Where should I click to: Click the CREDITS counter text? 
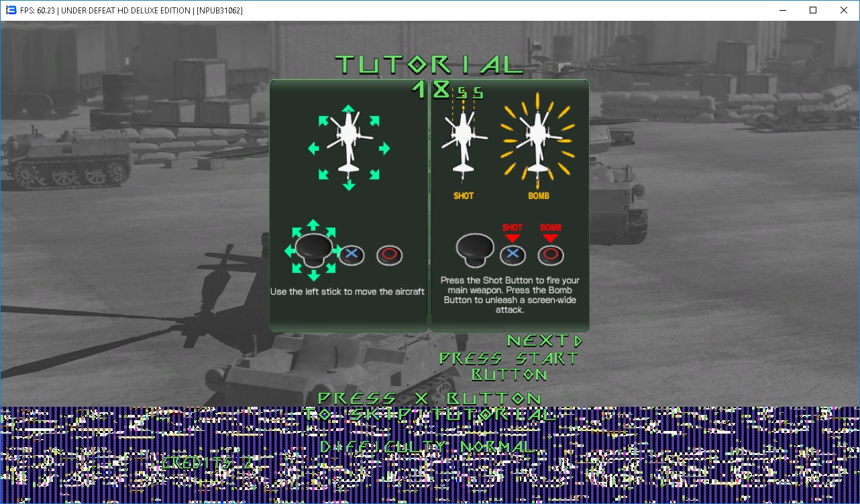[x=207, y=462]
